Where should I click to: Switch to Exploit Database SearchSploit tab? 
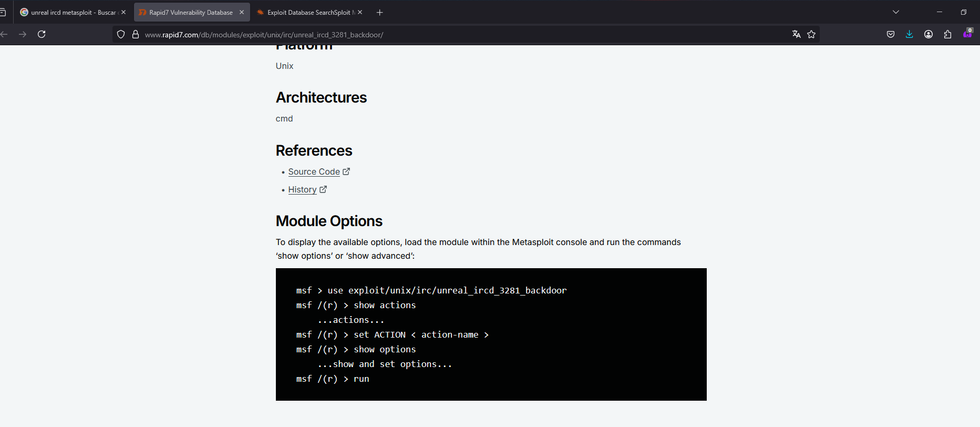(307, 12)
